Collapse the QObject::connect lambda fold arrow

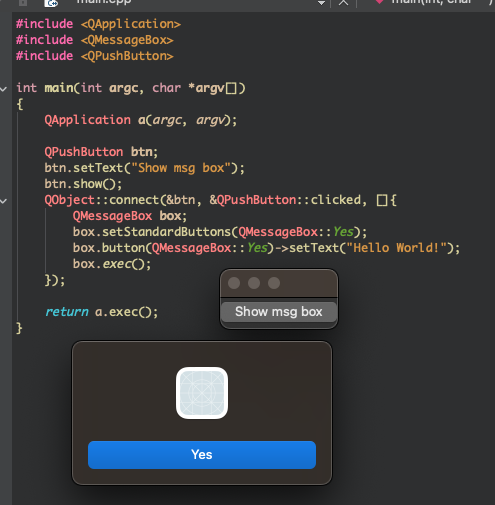(4, 201)
